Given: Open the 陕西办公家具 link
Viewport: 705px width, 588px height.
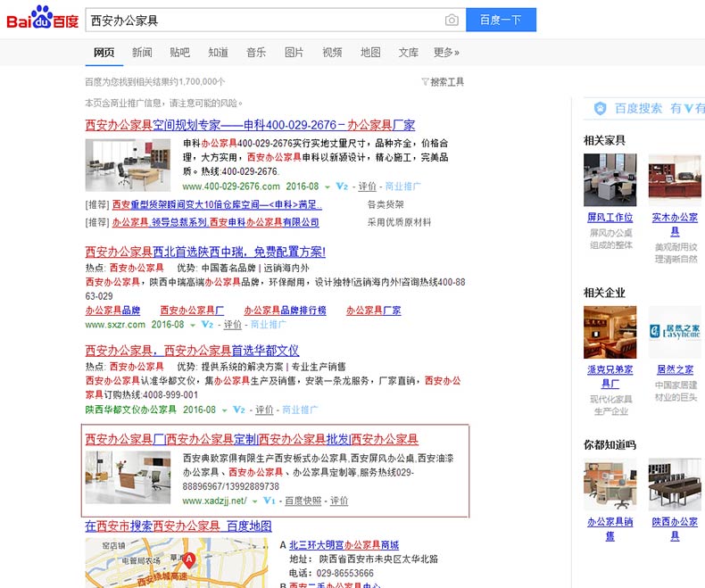Looking at the screenshot, I should (675, 529).
